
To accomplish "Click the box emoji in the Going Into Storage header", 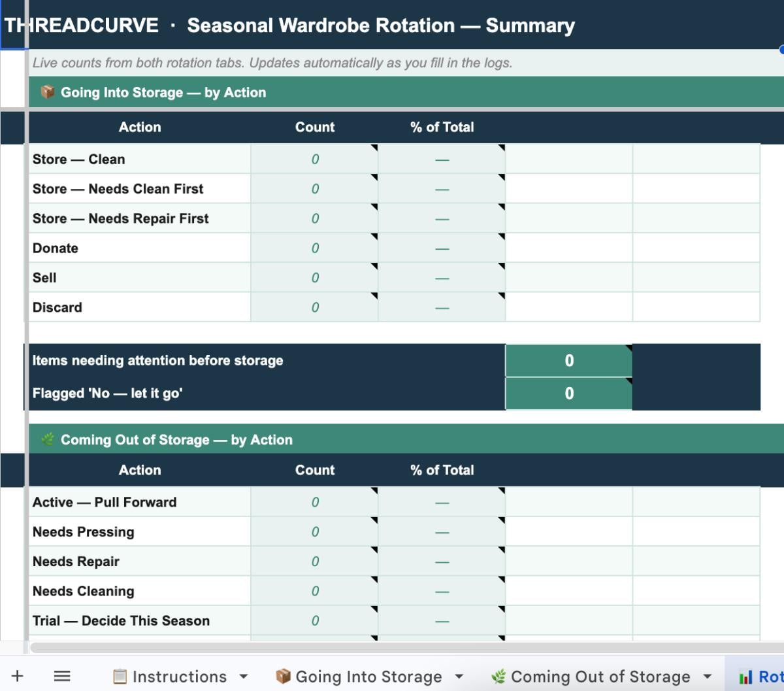I will [47, 92].
